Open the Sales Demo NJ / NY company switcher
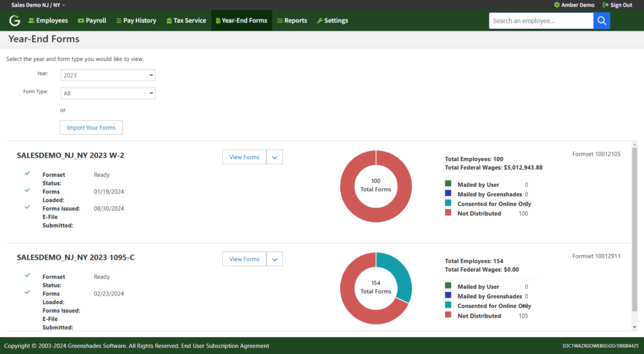Viewport: 644px width, 354px height. (38, 5)
